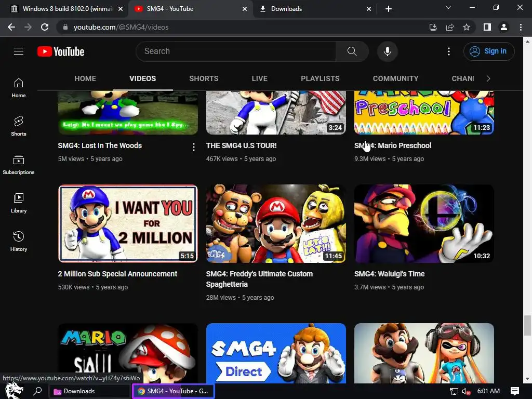Image resolution: width=532 pixels, height=399 pixels.
Task: Open Chrome's three-dot menu
Action: (x=521, y=27)
